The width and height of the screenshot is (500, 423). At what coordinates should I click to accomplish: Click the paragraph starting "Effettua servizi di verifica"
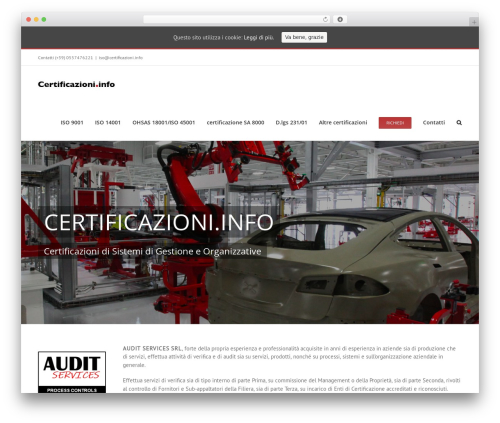click(291, 385)
